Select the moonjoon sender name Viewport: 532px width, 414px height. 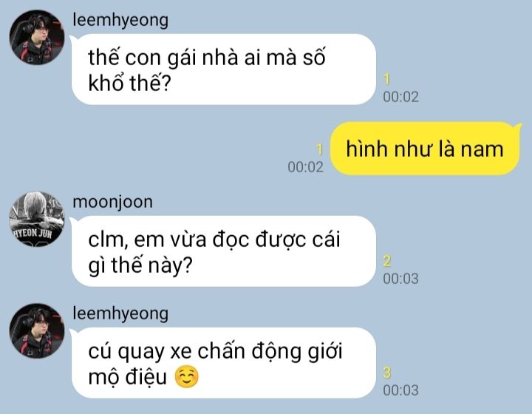112,202
